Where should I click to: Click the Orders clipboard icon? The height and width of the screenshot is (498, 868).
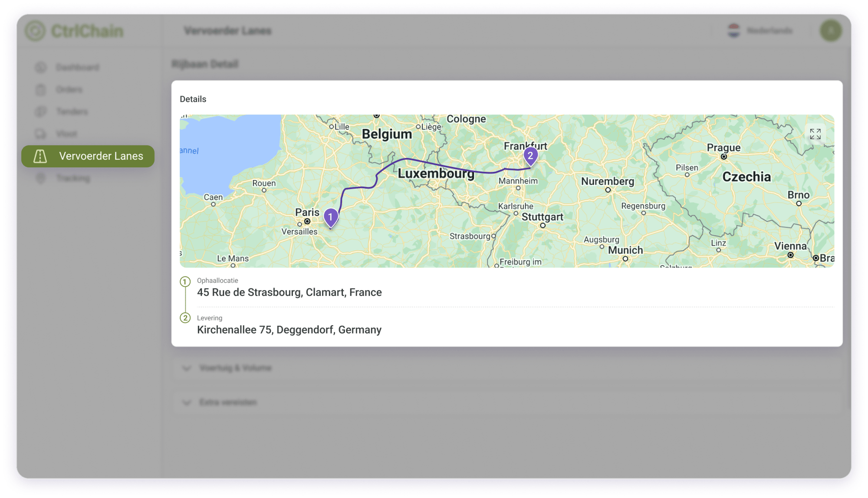pyautogui.click(x=40, y=89)
